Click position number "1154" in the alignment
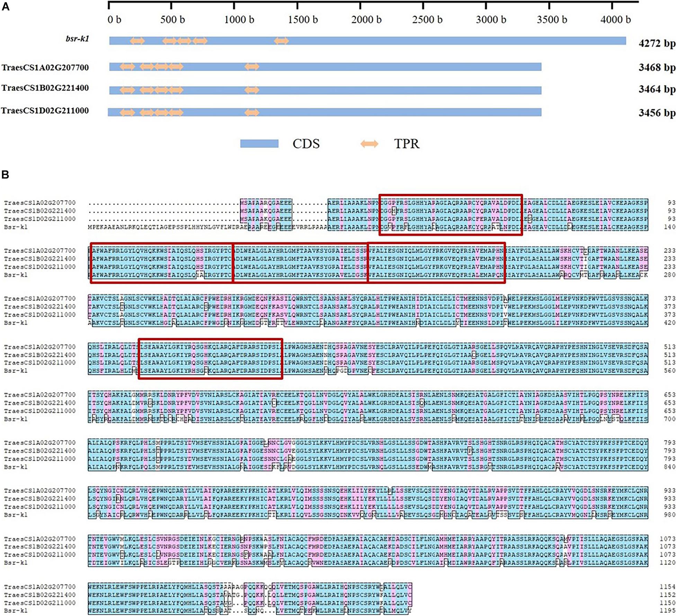The width and height of the screenshot is (677, 616). click(x=668, y=587)
